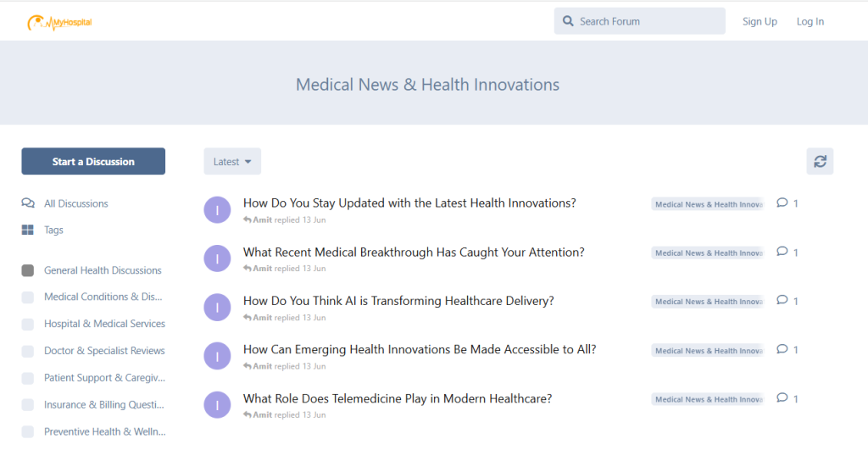Open Hospital & Medical Services category
This screenshot has height=450, width=868.
pos(104,324)
